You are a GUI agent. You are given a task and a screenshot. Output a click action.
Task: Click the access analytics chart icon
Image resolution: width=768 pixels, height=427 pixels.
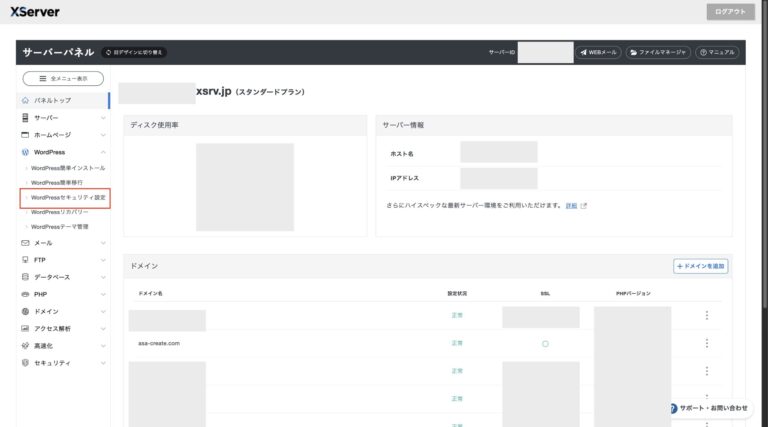[x=25, y=328]
